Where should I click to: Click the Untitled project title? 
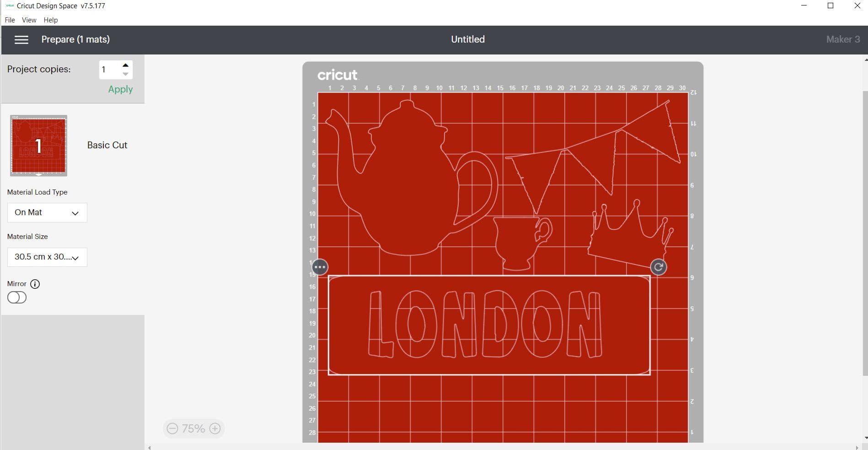[468, 39]
